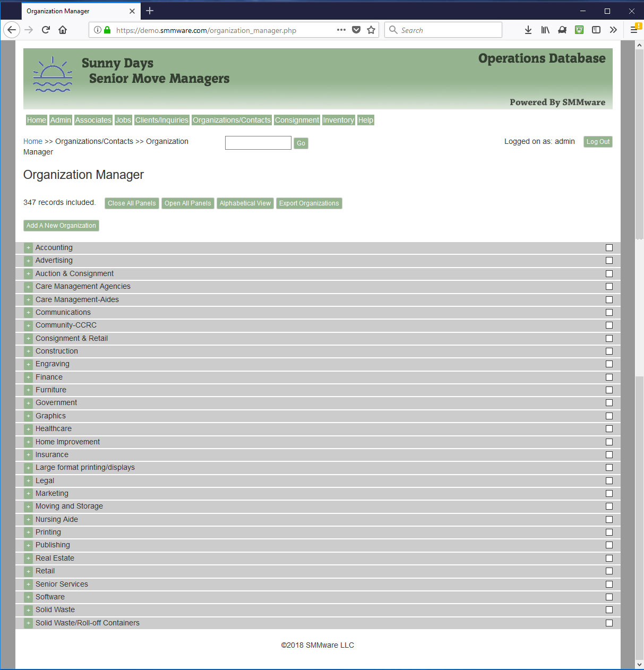
Task: Open the Associates menu
Action: [x=93, y=120]
